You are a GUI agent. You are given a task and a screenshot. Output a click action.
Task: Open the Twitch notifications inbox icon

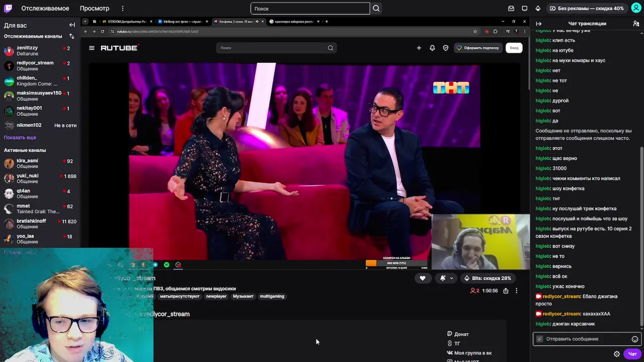point(511,8)
